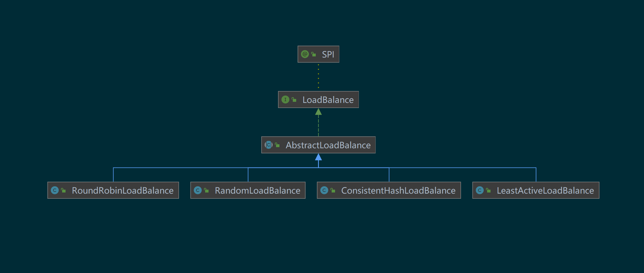644x273 pixels.
Task: Select the RandomLoadBalance label
Action: coord(257,191)
